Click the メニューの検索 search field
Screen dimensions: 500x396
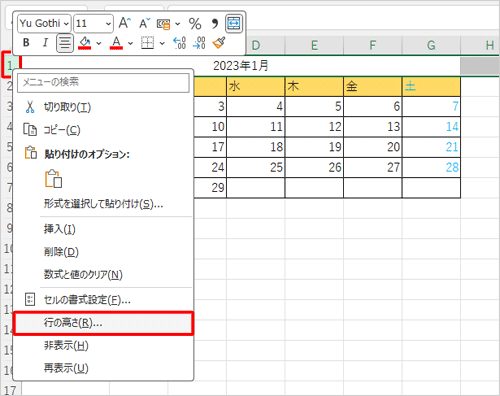click(x=103, y=82)
